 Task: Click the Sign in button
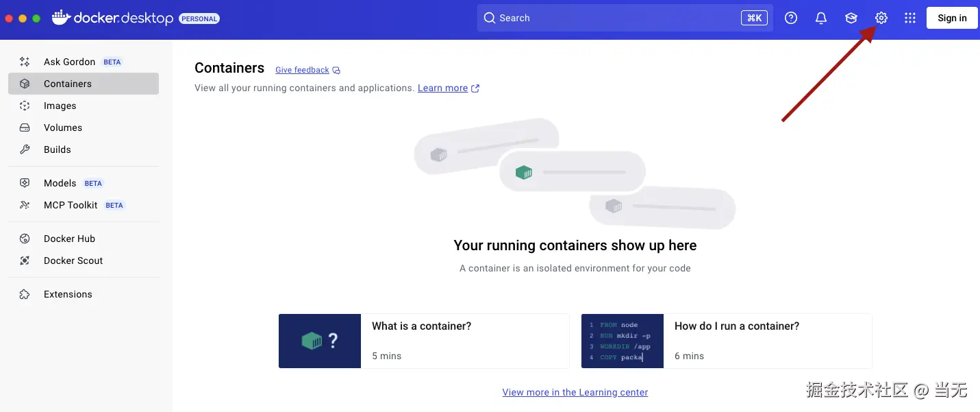click(951, 18)
